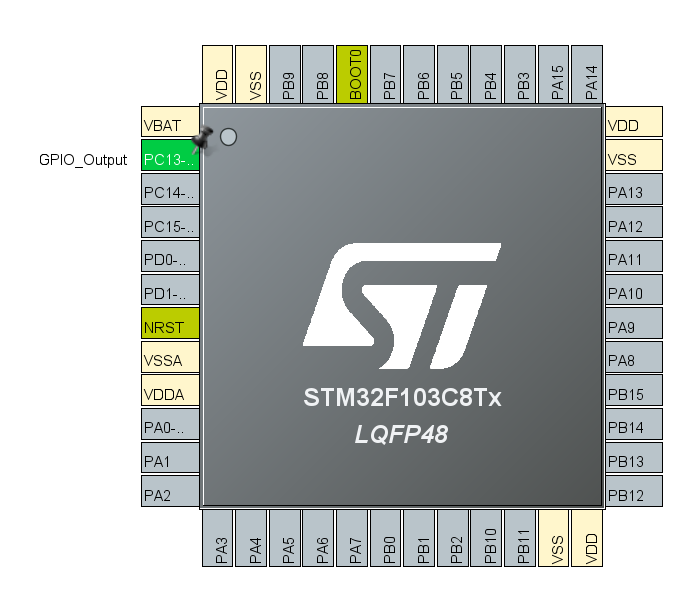Viewport: 676px width, 593px height.
Task: Select the PD0 pin
Action: pyautogui.click(x=170, y=256)
